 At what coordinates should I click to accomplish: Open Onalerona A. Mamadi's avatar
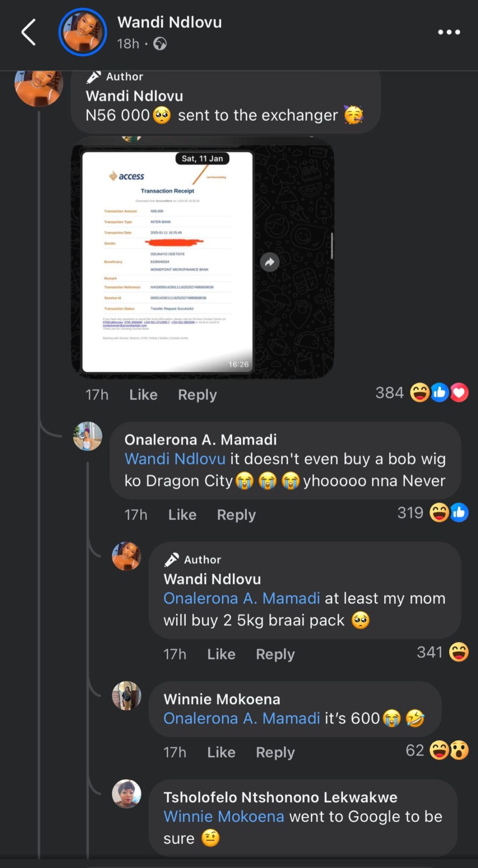pyautogui.click(x=87, y=436)
